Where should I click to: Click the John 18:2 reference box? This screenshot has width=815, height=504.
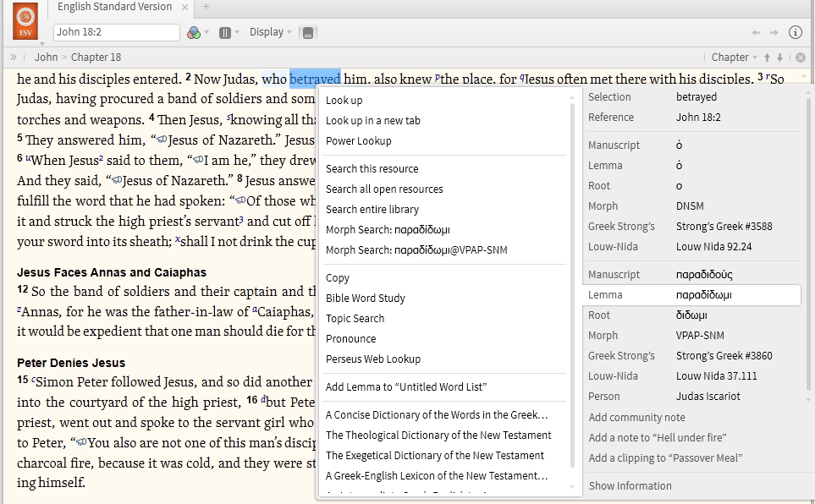coord(117,32)
